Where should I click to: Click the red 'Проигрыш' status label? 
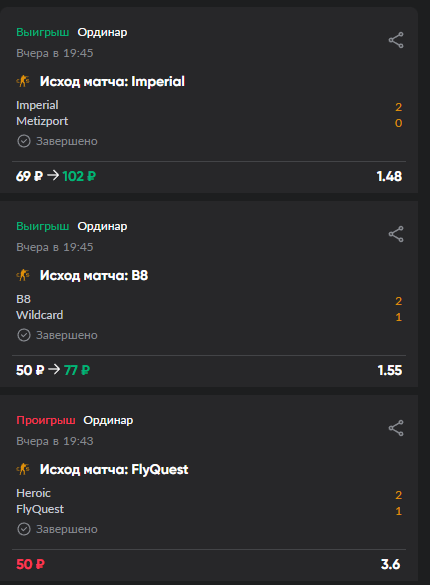[x=46, y=420]
